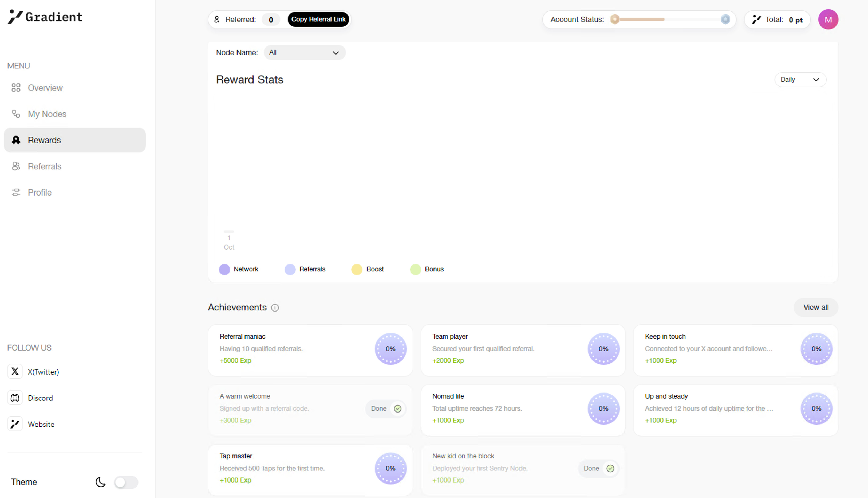Toggle the Bonus legend series
868x498 pixels.
point(427,269)
